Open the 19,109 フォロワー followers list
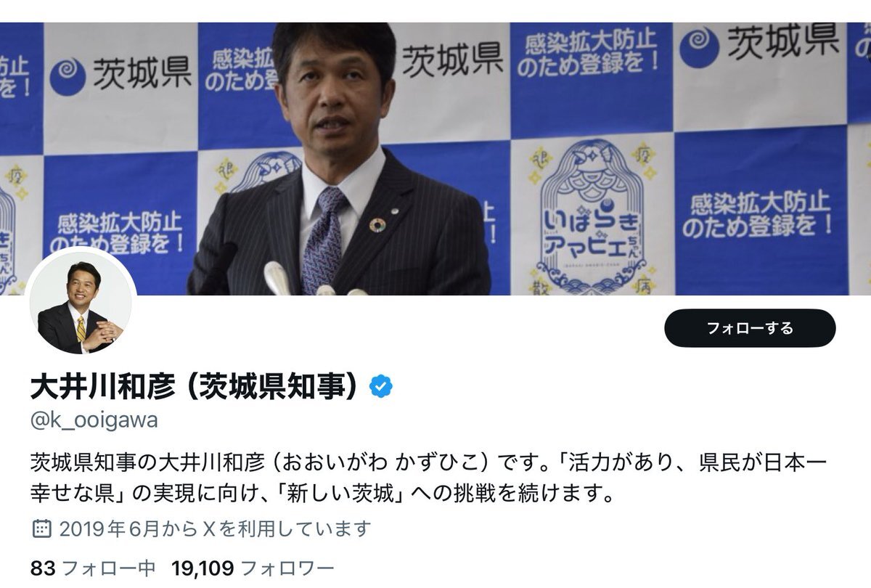Image resolution: width=871 pixels, height=588 pixels. [253, 567]
